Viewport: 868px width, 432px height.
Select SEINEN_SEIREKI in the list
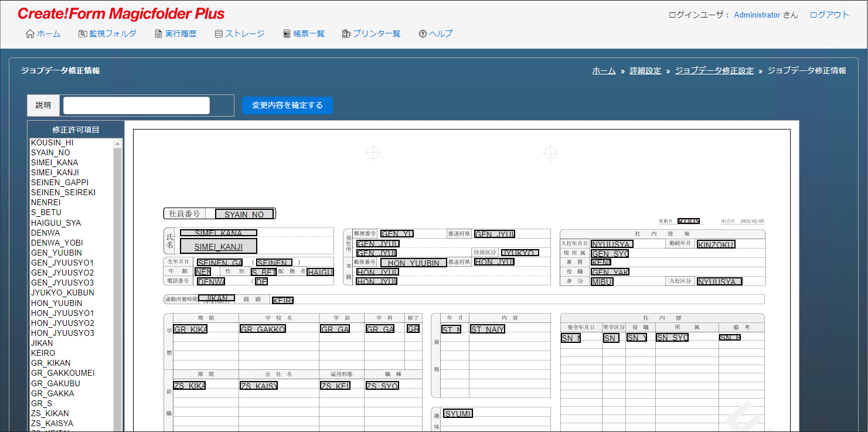(63, 192)
